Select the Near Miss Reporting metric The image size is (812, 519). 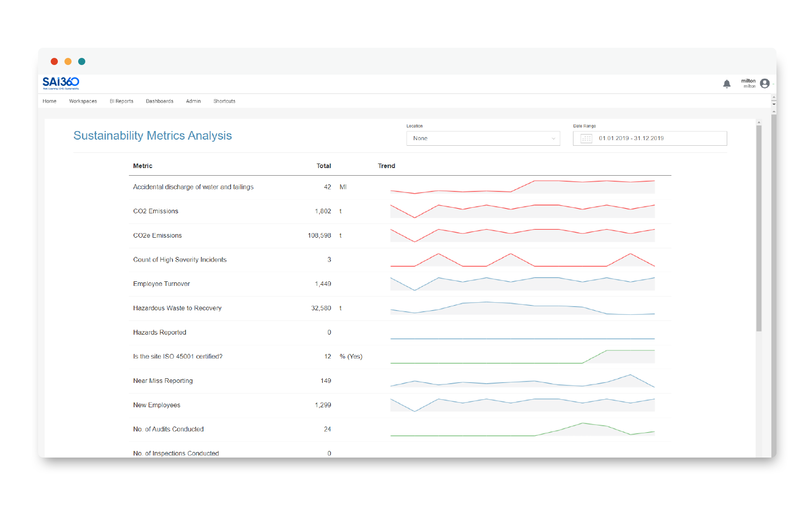(163, 380)
